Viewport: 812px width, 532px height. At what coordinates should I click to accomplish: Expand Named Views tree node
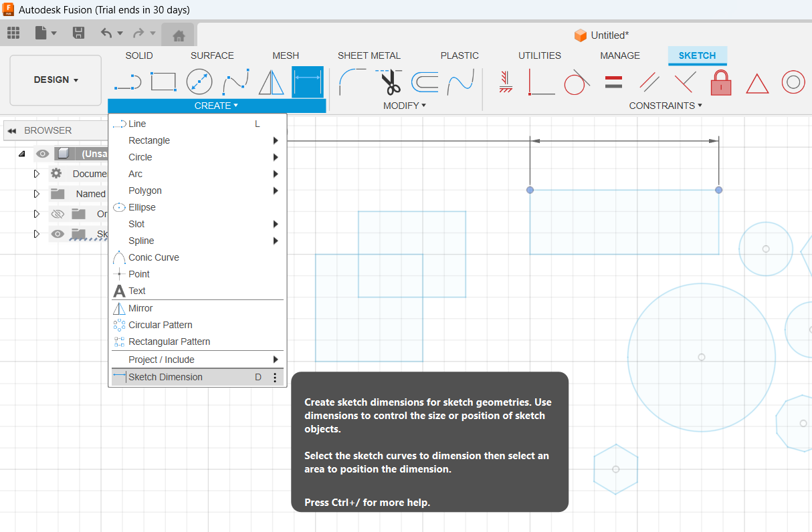(x=37, y=194)
